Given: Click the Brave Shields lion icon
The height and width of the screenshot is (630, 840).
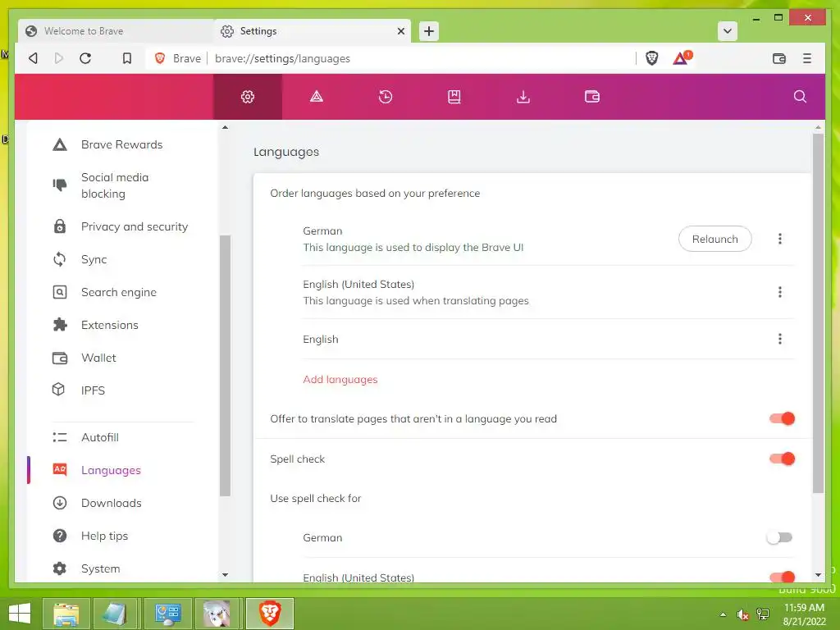Looking at the screenshot, I should click(651, 58).
